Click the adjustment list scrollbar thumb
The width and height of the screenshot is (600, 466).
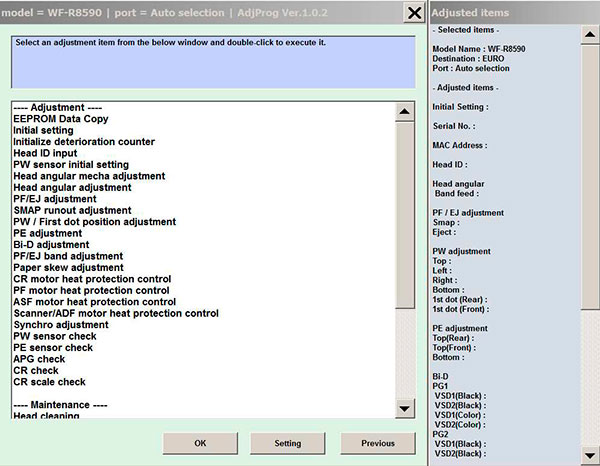[404, 215]
